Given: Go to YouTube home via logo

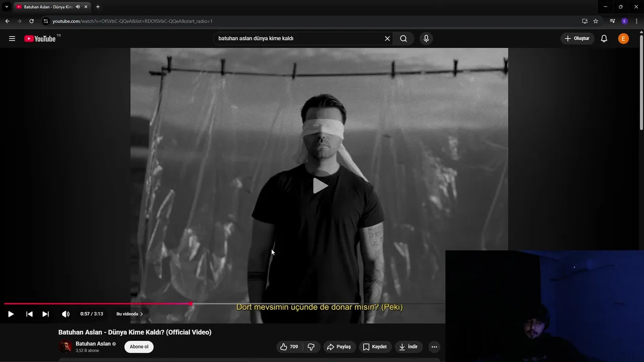Looking at the screenshot, I should click(x=40, y=39).
